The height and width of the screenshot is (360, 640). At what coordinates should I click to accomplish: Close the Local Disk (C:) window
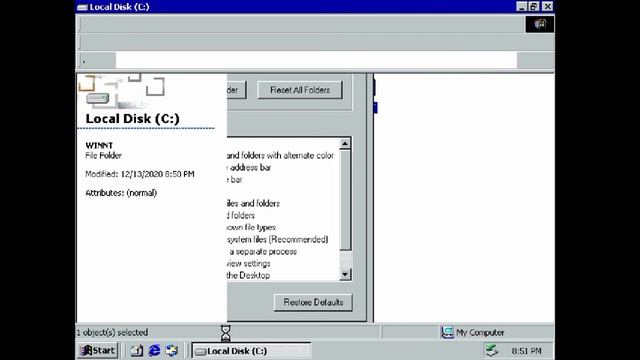tap(548, 7)
